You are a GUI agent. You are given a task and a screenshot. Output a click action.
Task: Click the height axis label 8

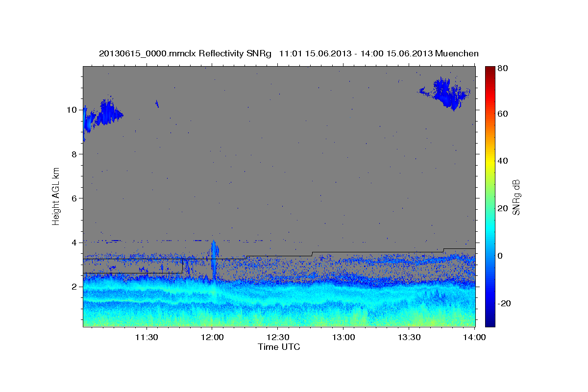[x=74, y=154]
